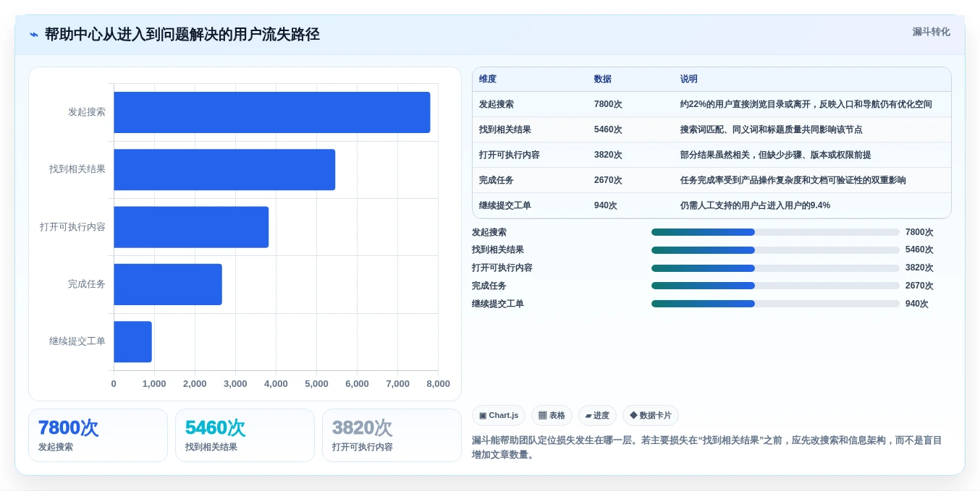Click the description starting 任务完成率
Screen dimensions: 980x491
(x=793, y=180)
